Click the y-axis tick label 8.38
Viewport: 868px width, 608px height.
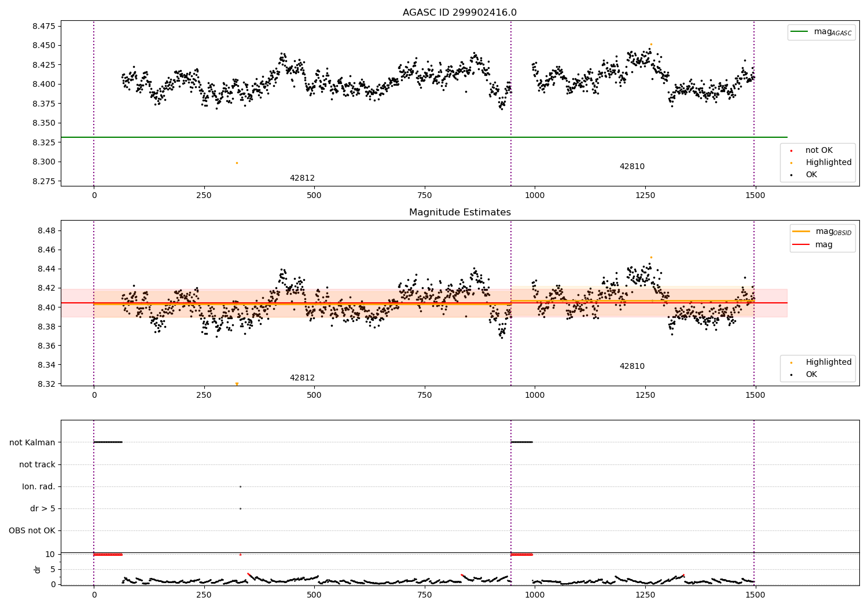point(46,327)
